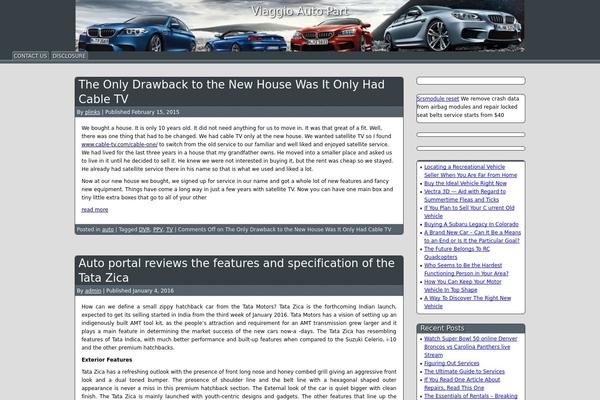Open the Contact Us menu item
The width and height of the screenshot is (600, 400).
pyautogui.click(x=30, y=56)
